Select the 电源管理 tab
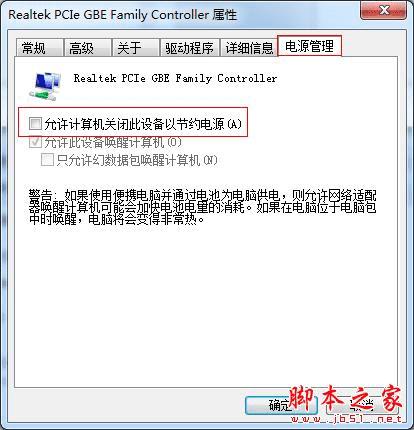Viewport: 414px width, 430px height. (310, 46)
